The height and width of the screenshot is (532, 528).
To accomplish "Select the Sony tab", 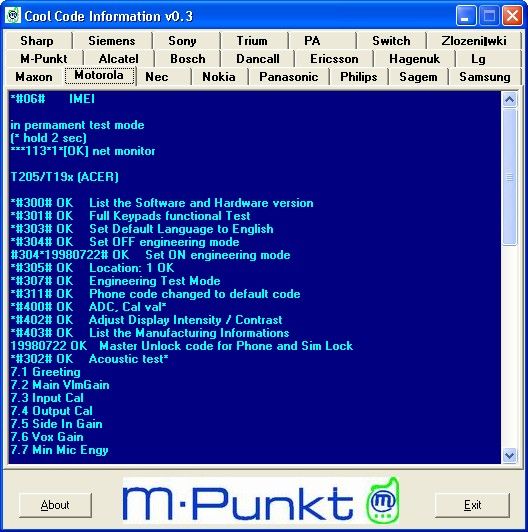I will pos(182,41).
